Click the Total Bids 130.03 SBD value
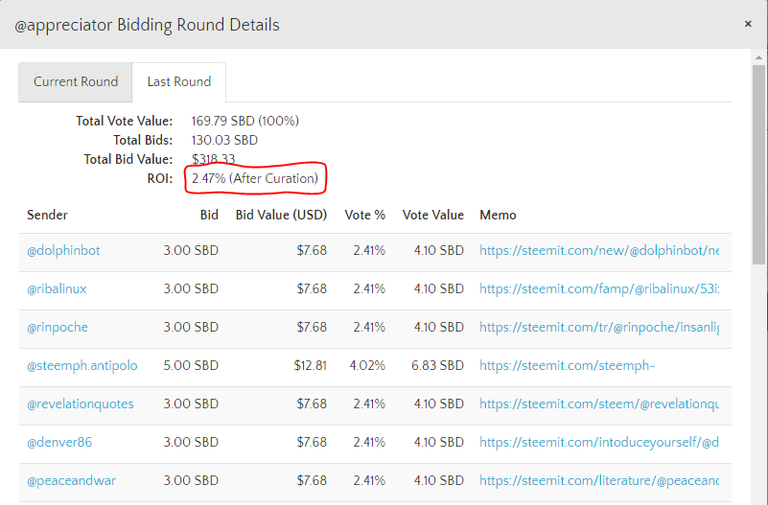Image resolution: width=768 pixels, height=505 pixels. [224, 141]
